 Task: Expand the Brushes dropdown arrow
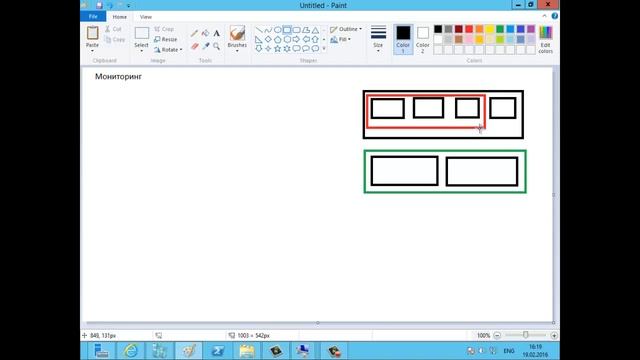237,51
